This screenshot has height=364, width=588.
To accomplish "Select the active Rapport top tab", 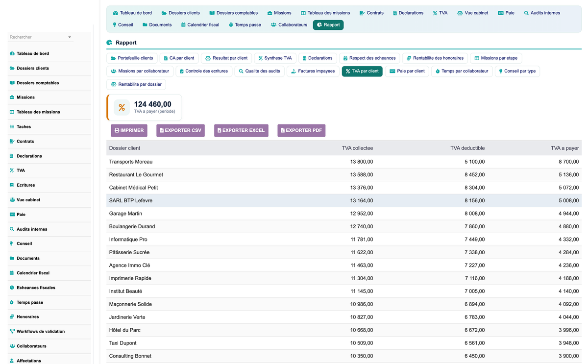I will coord(328,24).
